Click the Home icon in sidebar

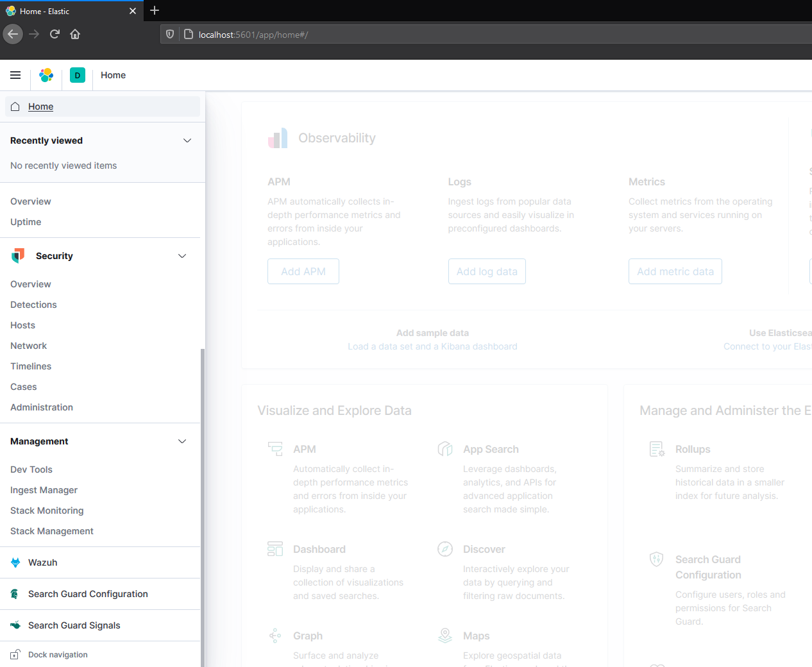15,106
